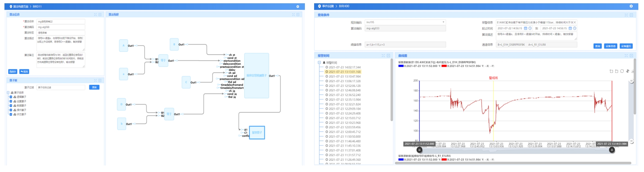Clear the 报警信息 field with X icon
This screenshot has height=172, width=644.
(575, 22)
